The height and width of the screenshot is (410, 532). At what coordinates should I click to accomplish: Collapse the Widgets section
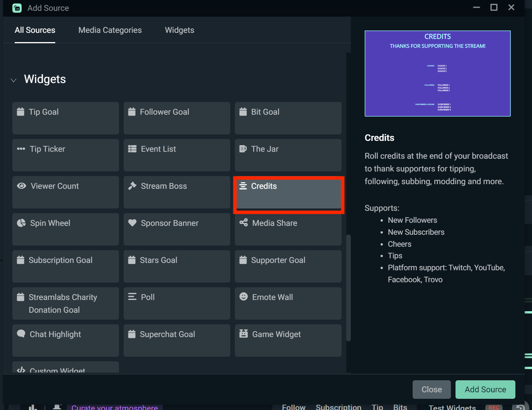click(x=14, y=80)
